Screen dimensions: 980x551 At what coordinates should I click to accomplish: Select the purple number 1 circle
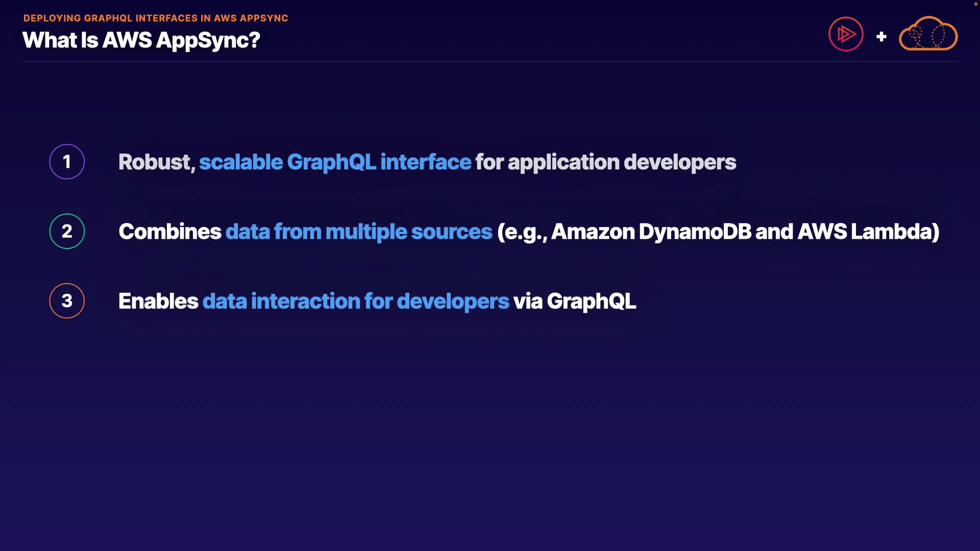click(67, 162)
